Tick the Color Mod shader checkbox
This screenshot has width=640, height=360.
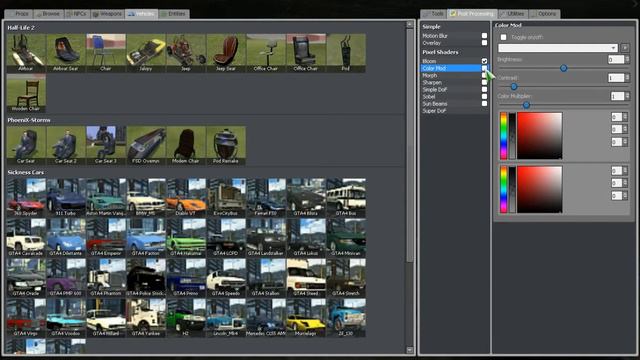[x=484, y=68]
